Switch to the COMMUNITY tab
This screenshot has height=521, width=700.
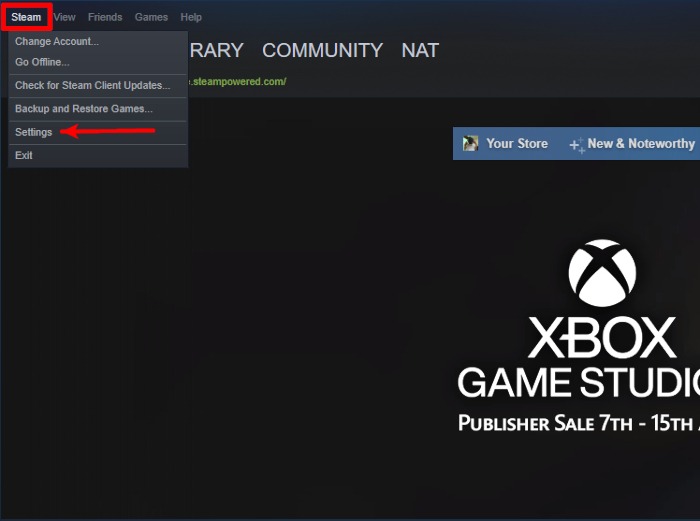pyautogui.click(x=322, y=50)
